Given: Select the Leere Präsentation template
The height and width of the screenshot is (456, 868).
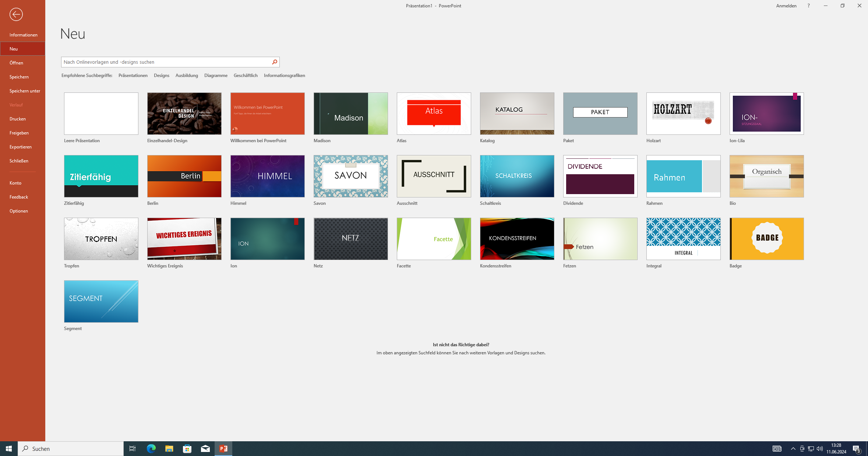Looking at the screenshot, I should coord(101,113).
